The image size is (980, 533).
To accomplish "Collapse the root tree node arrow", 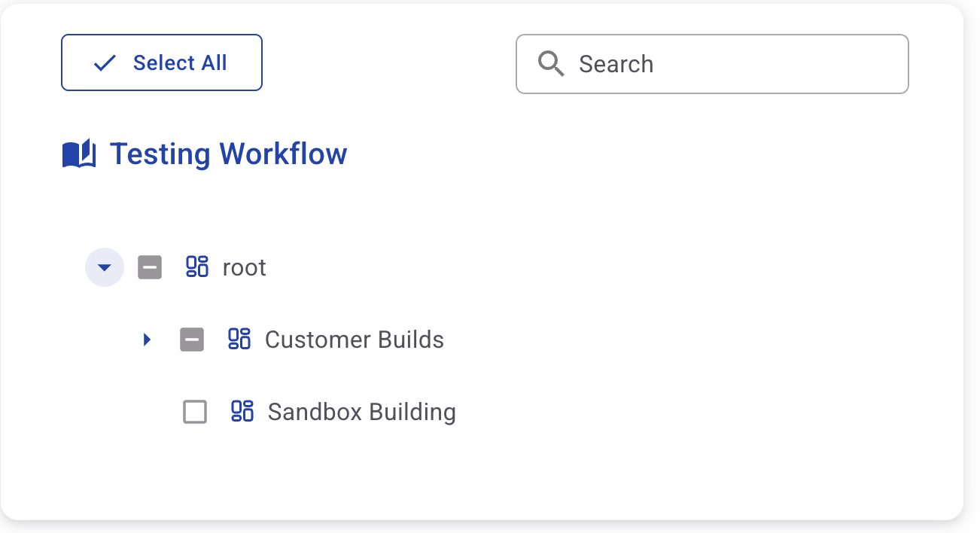I will (x=105, y=267).
